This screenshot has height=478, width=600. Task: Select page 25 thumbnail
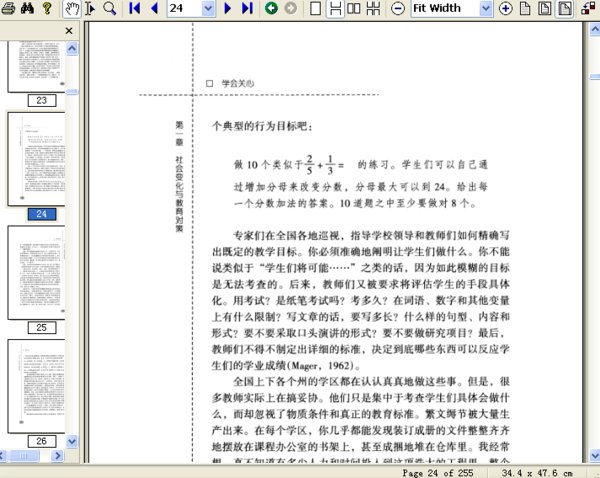(36, 272)
